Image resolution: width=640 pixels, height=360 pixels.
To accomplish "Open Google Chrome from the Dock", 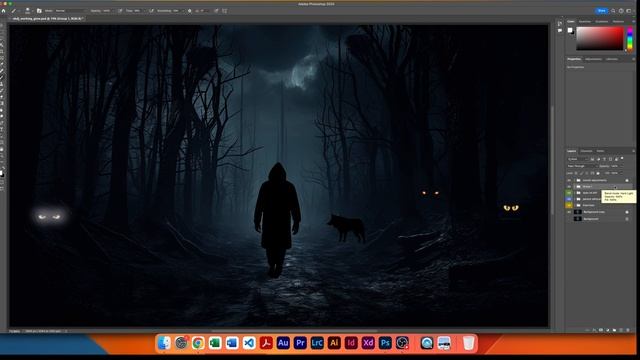I will click(x=198, y=343).
